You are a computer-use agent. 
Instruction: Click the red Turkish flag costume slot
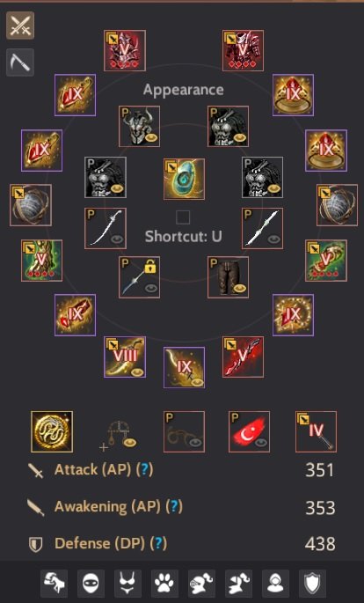249,431
